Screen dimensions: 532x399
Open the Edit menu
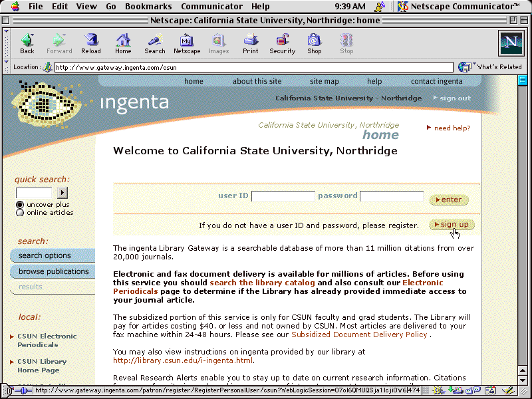point(60,6)
